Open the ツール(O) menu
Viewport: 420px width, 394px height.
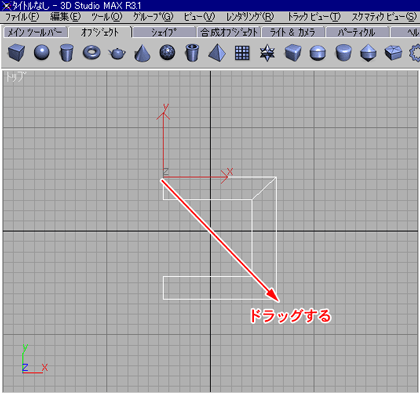tap(107, 16)
